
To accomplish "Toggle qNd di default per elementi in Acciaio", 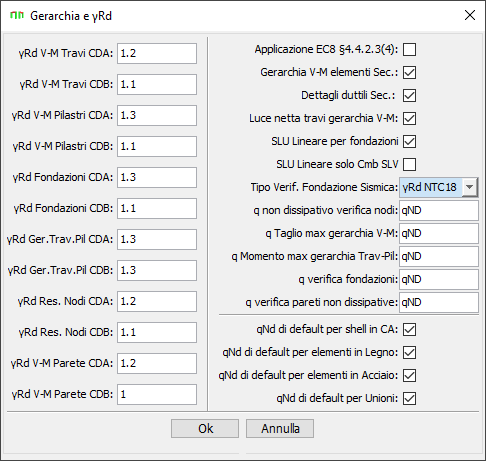I will click(409, 375).
